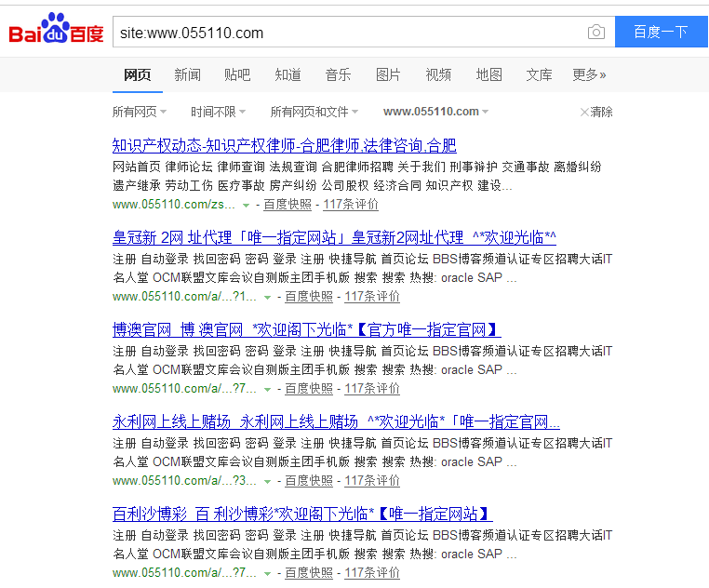Click green arrow beside www.055110.com/zs result
The image size is (709, 588).
[247, 205]
